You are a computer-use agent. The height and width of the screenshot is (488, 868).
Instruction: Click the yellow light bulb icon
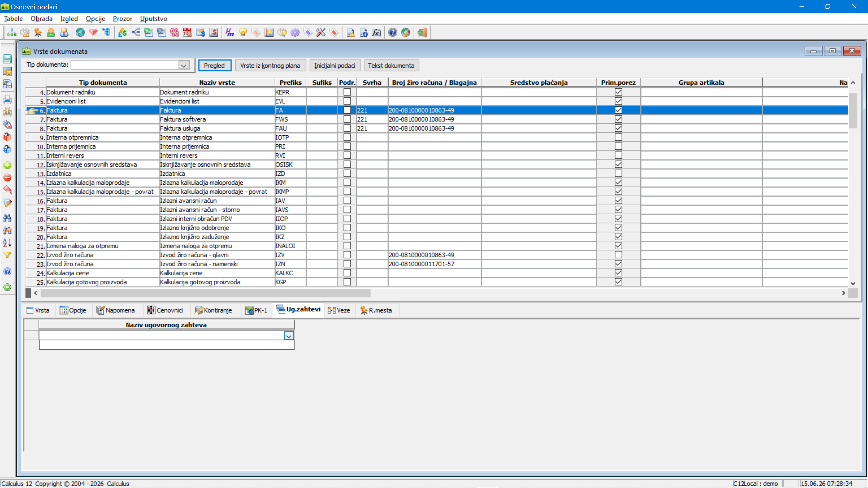pyautogui.click(x=243, y=32)
